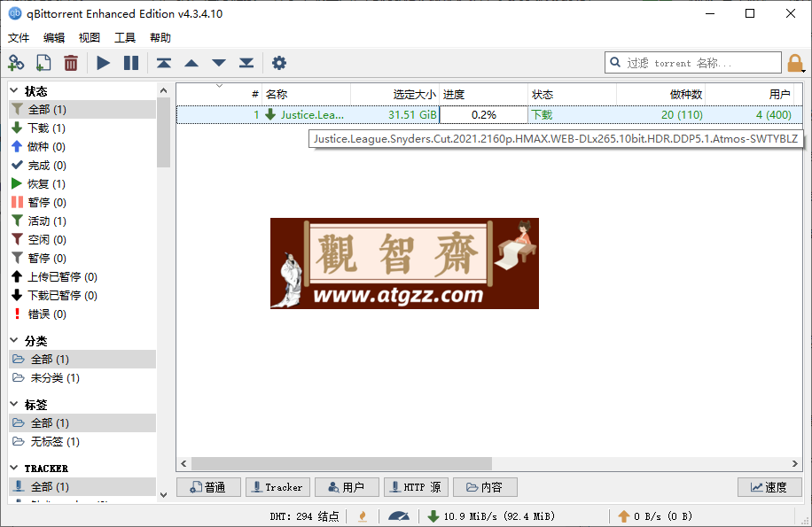Screen dimensions: 812x527
Task: Add torrent file toolbar icon
Action: tap(43, 63)
